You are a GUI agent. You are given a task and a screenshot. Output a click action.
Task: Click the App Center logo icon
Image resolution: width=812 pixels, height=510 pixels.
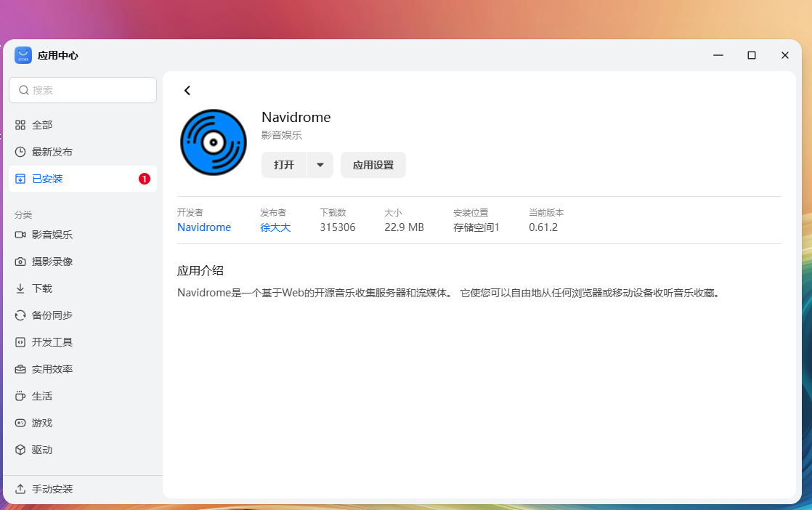[x=23, y=55]
